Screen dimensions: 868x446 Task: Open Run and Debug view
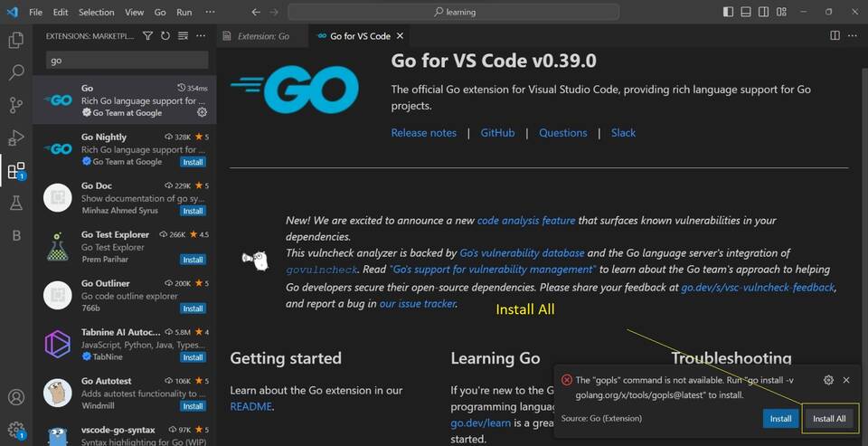pos(15,138)
